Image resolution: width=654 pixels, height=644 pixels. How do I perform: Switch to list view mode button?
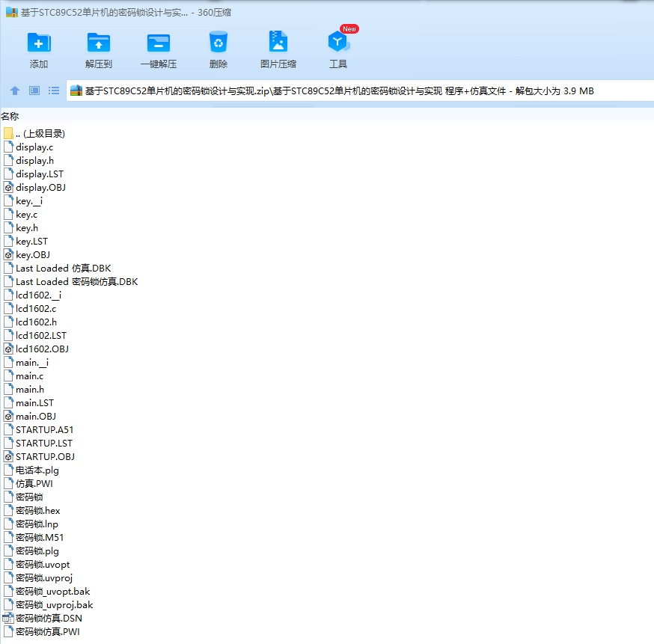point(54,91)
